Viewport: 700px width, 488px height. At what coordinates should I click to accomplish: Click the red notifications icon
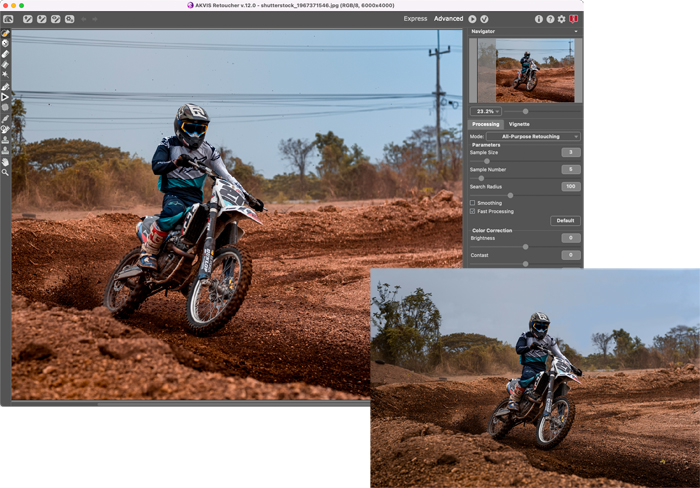tap(573, 19)
